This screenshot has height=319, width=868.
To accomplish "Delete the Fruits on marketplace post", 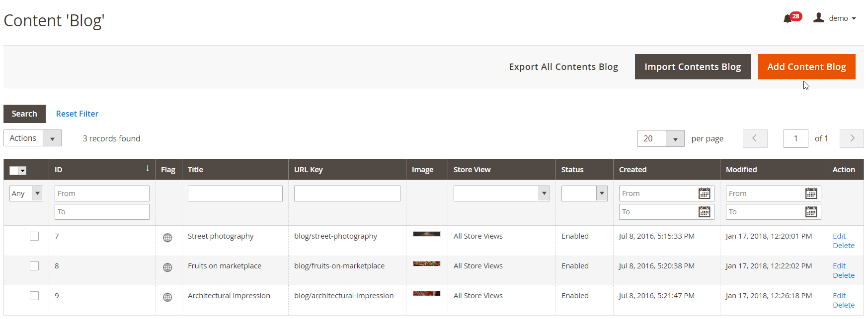I will pos(844,275).
